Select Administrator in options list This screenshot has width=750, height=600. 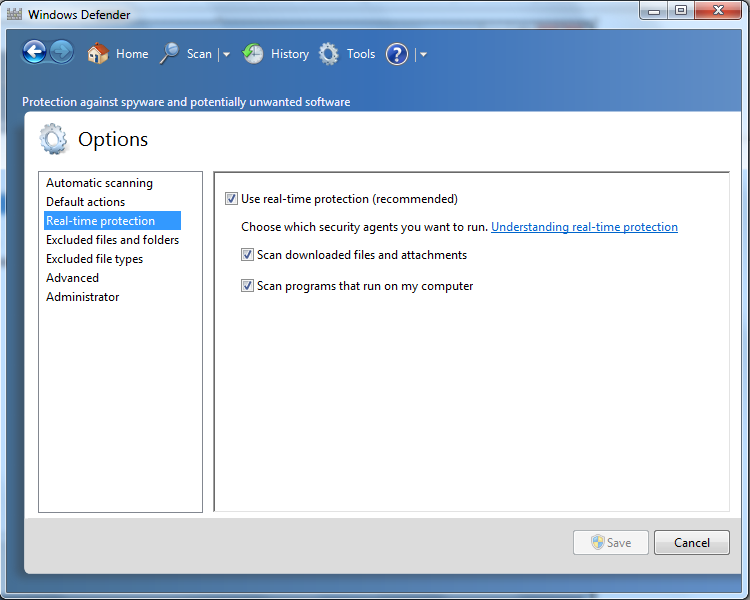[x=82, y=297]
